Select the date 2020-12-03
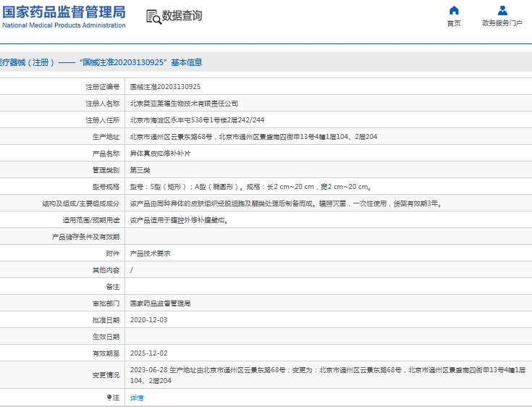The width and height of the screenshot is (532, 407). pyautogui.click(x=148, y=320)
